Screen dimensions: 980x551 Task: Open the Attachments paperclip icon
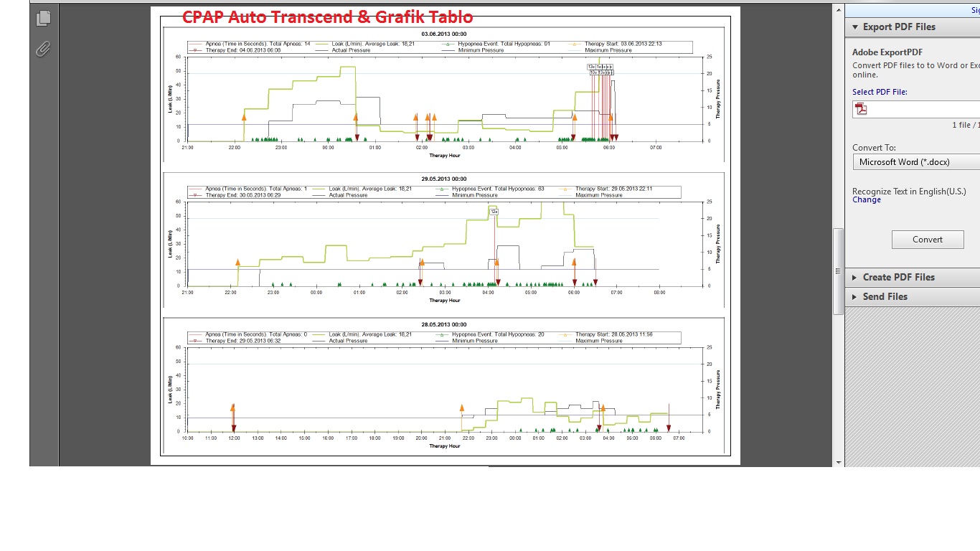click(43, 49)
